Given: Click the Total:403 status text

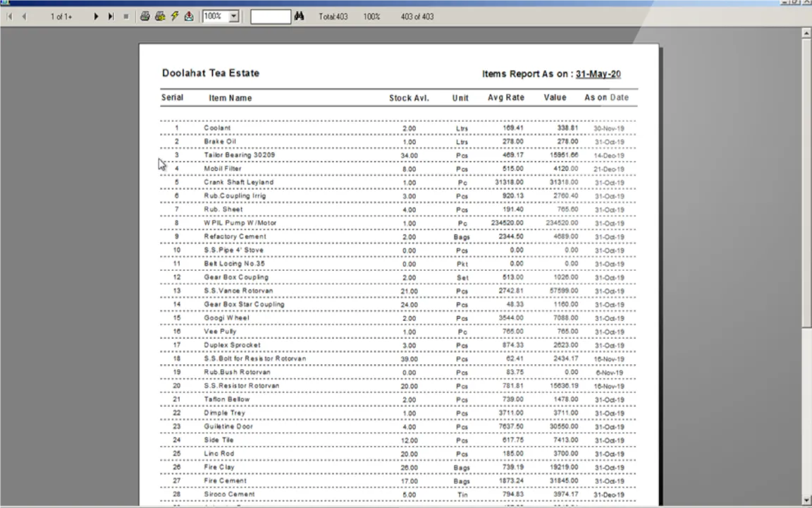Looking at the screenshot, I should point(333,17).
